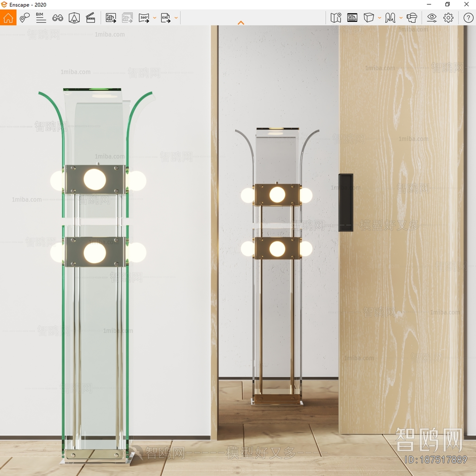Enable the VR headset mode
The height and width of the screenshot is (476, 476).
(412, 18)
